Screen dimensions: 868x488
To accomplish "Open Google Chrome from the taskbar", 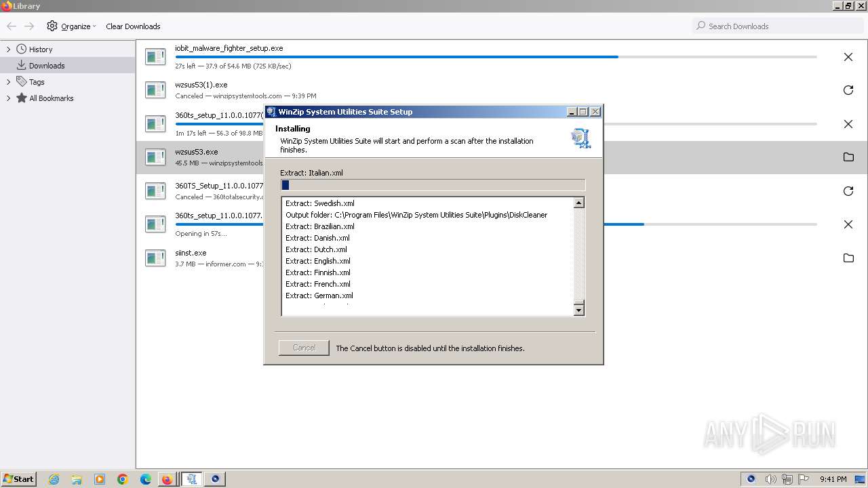I will [x=123, y=479].
